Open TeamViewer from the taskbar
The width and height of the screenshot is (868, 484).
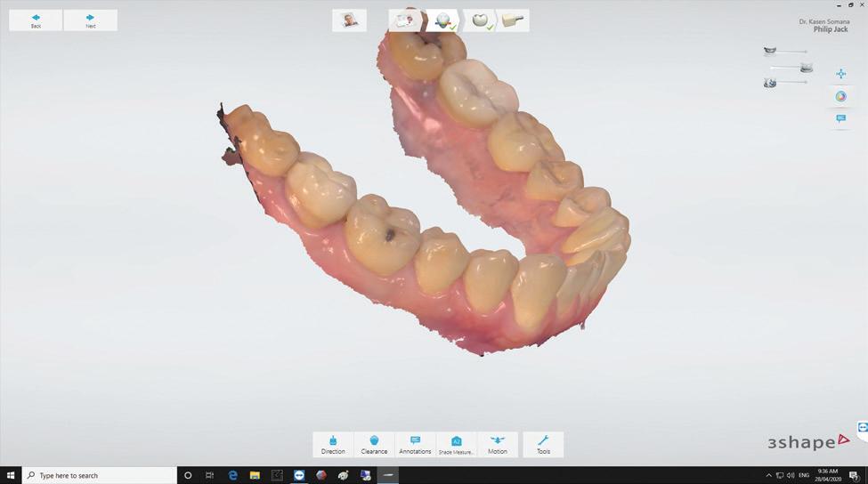[299, 475]
